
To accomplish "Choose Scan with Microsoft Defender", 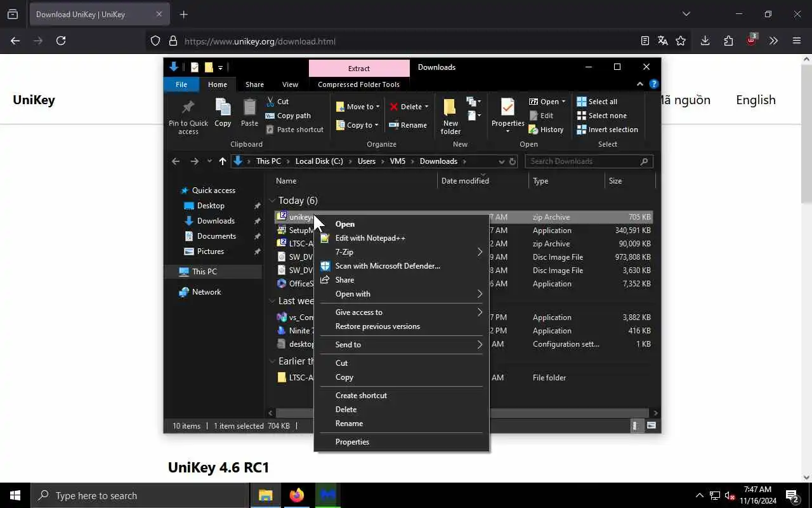I will click(401, 266).
